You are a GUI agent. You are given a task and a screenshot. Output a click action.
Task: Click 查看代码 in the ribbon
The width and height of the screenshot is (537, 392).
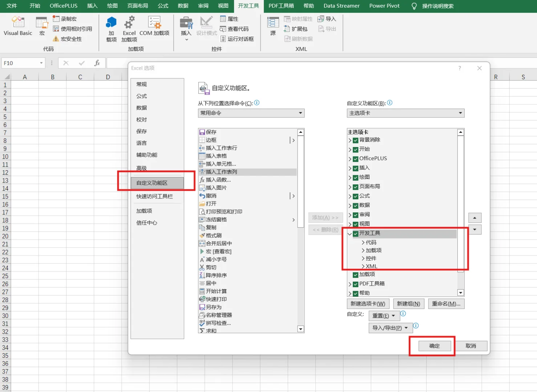click(x=234, y=29)
